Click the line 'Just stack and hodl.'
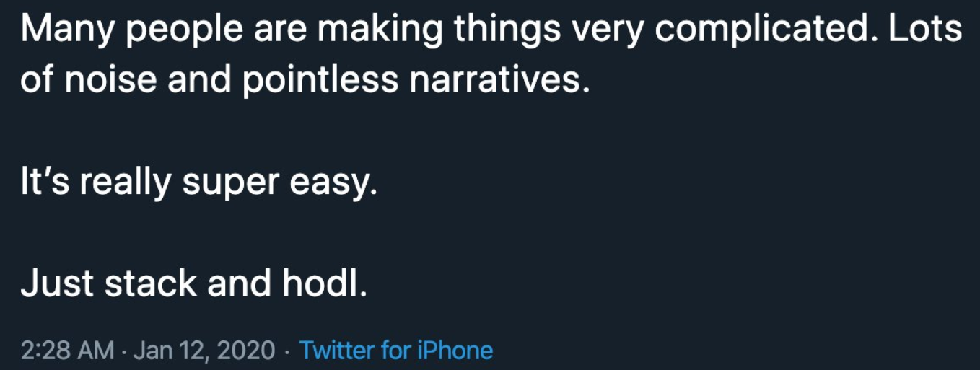This screenshot has height=370, width=980. click(x=194, y=283)
